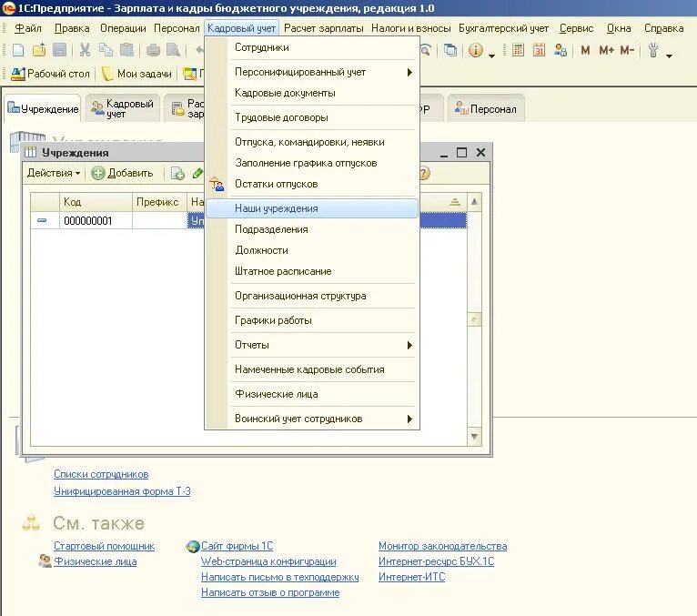Select Сотрудники in the dropdown menu

(x=312, y=47)
